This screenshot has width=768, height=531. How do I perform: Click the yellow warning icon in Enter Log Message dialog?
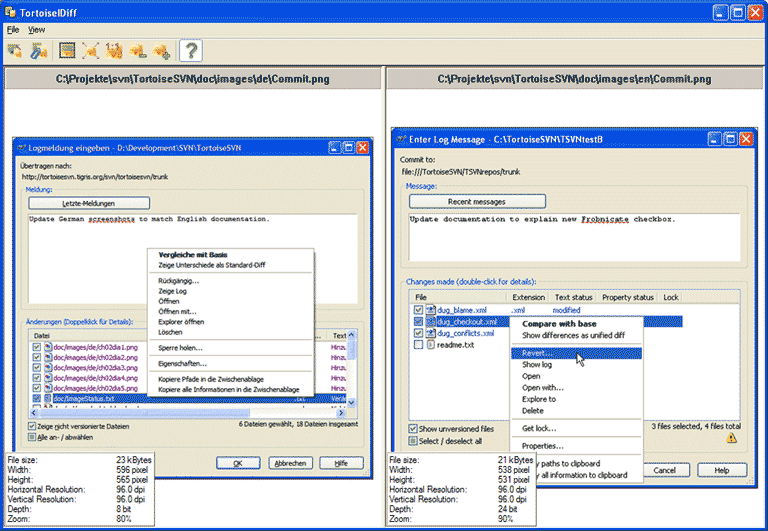[733, 437]
